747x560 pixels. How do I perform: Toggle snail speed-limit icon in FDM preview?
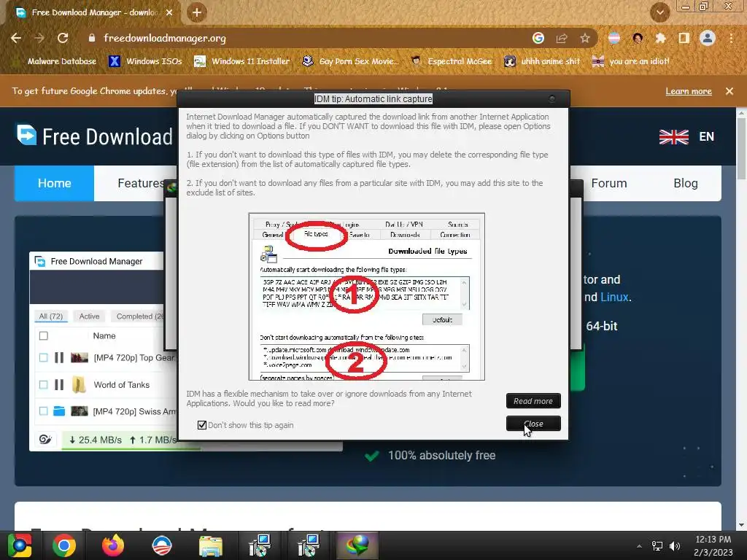pyautogui.click(x=45, y=440)
